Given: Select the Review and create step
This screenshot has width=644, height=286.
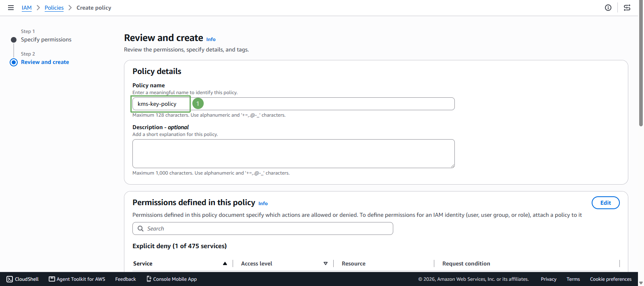Looking at the screenshot, I should coord(45,62).
